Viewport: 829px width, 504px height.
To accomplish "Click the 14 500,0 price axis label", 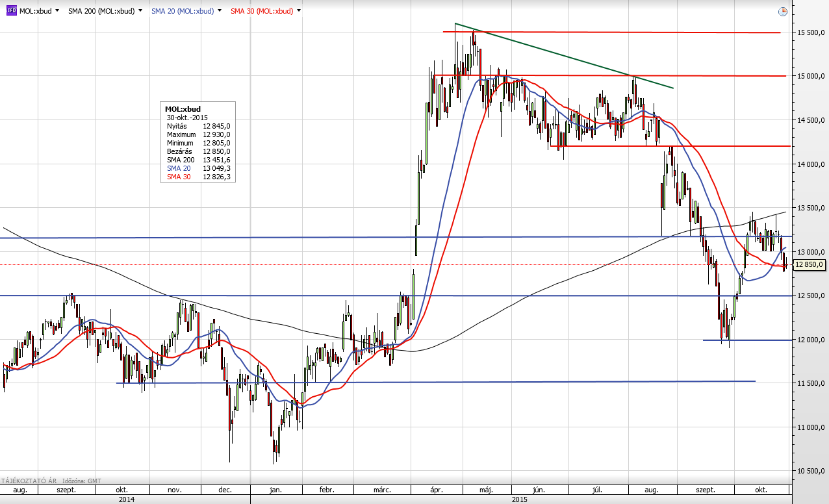I will tap(810, 120).
